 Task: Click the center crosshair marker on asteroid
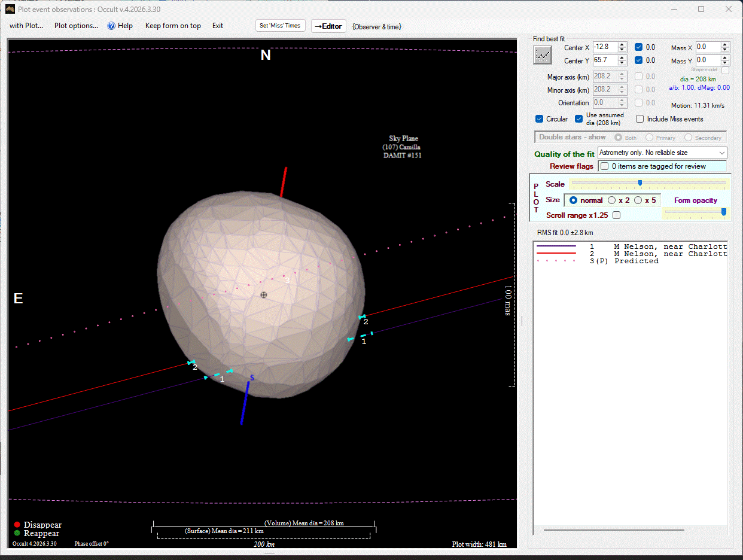pos(263,294)
